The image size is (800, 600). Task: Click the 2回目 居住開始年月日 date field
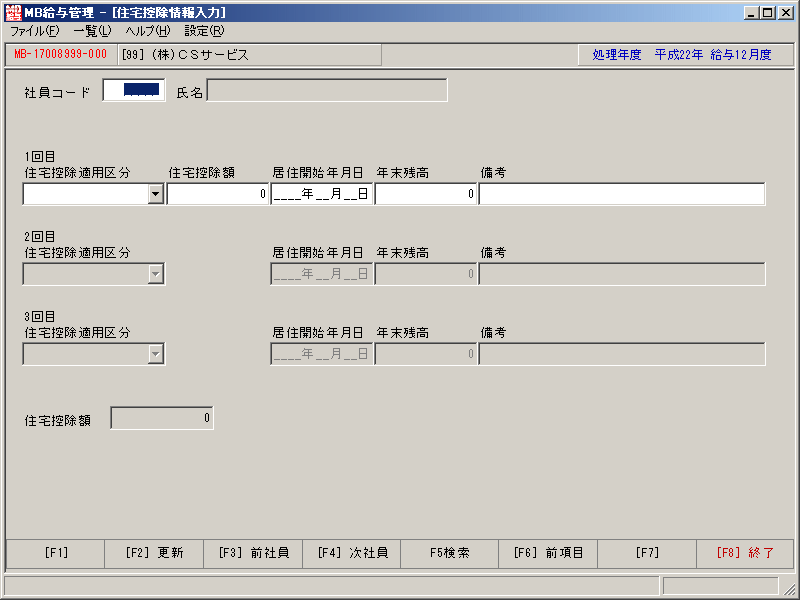click(322, 274)
